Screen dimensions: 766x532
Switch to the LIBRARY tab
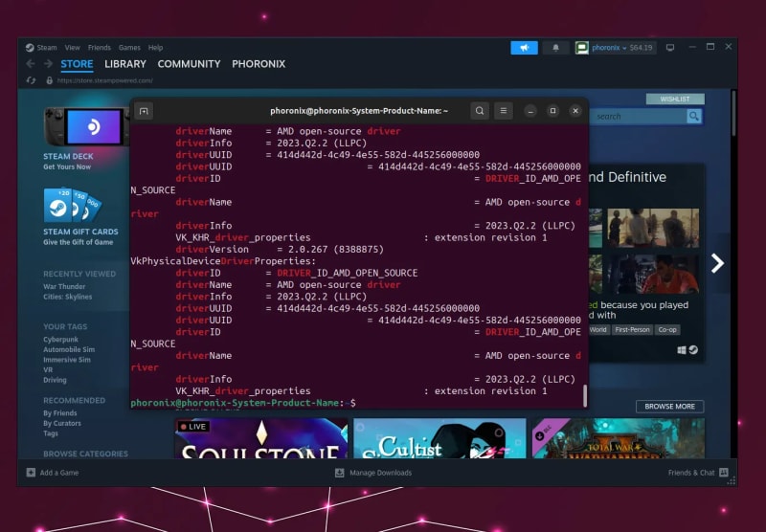click(x=125, y=64)
